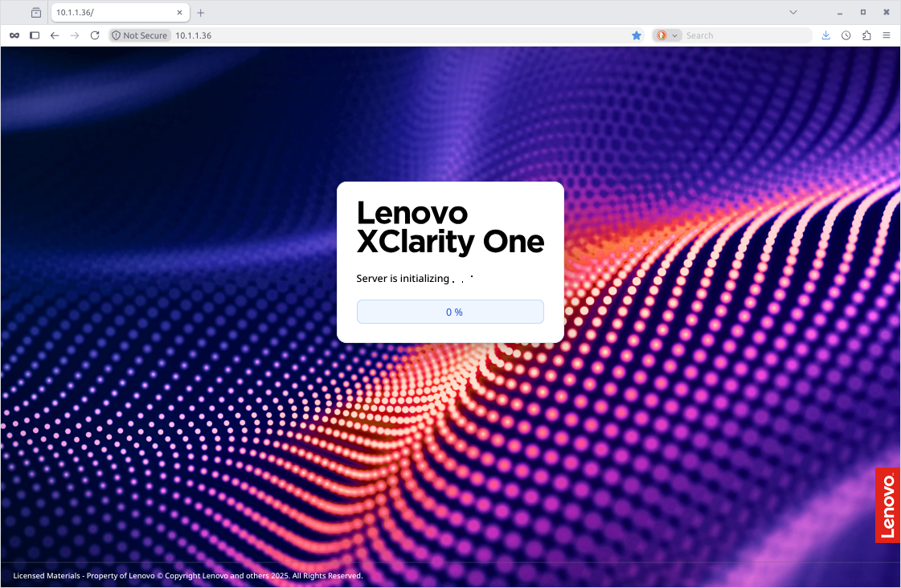
Task: Open the browser hamburger menu
Action: pos(887,35)
